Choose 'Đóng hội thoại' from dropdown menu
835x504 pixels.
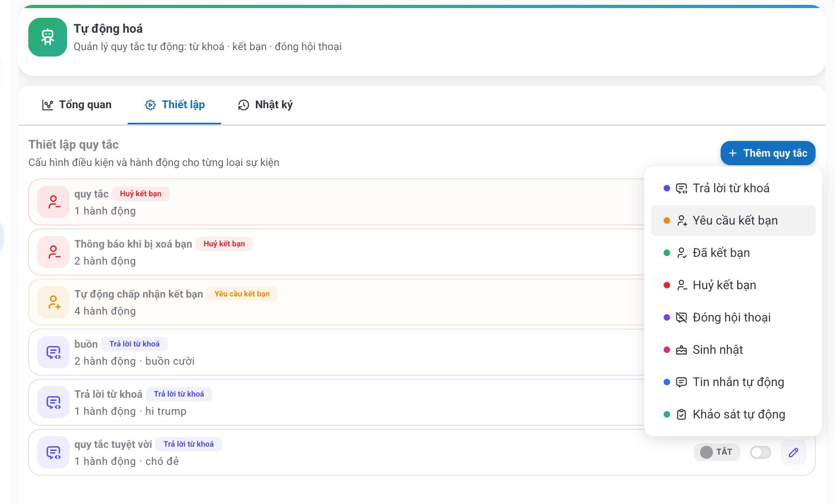(731, 317)
